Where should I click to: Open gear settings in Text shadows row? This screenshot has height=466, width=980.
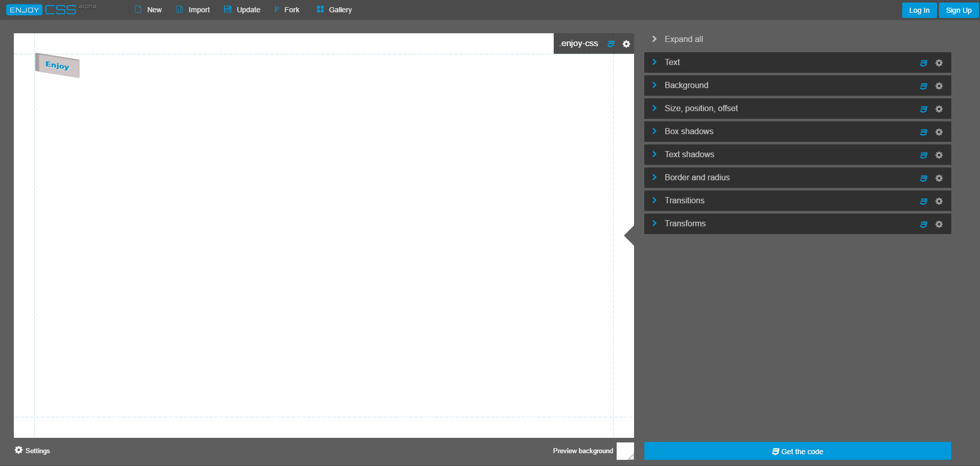click(x=939, y=155)
